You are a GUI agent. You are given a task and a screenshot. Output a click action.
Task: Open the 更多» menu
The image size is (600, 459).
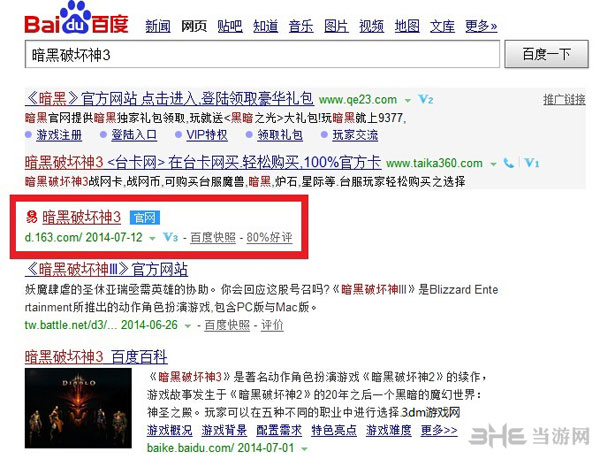[x=481, y=26]
